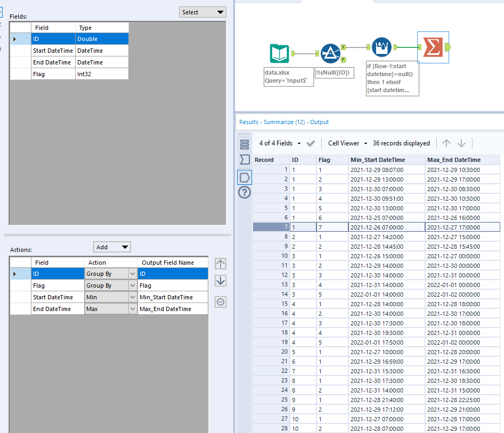
Task: Go to next record with down arrow
Action: point(461,143)
